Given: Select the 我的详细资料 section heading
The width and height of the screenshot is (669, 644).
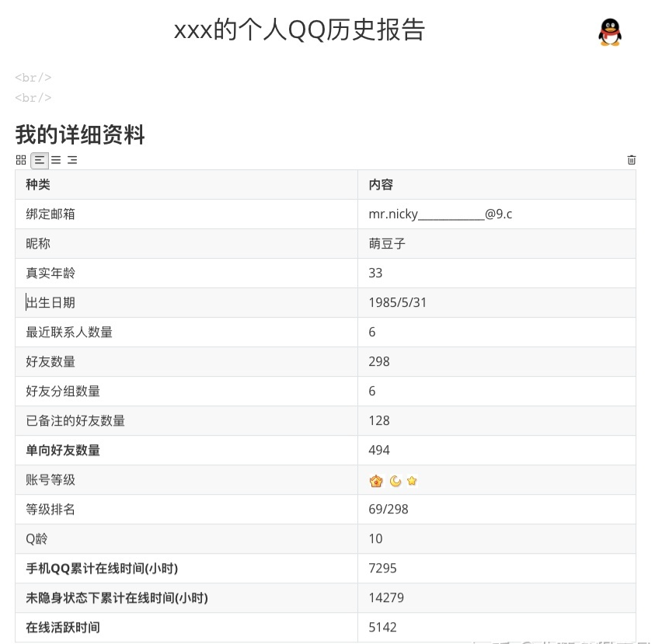Looking at the screenshot, I should tap(79, 134).
